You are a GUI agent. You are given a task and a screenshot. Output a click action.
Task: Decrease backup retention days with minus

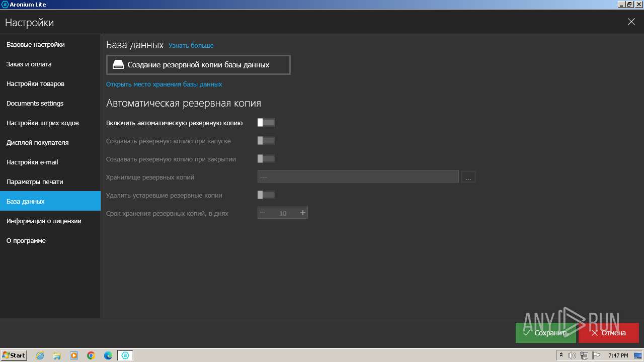pyautogui.click(x=263, y=213)
